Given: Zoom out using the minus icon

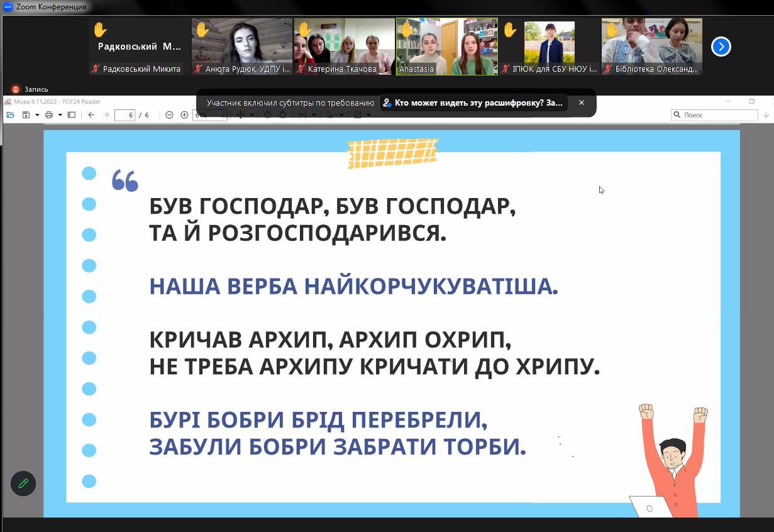Looking at the screenshot, I should pos(169,115).
